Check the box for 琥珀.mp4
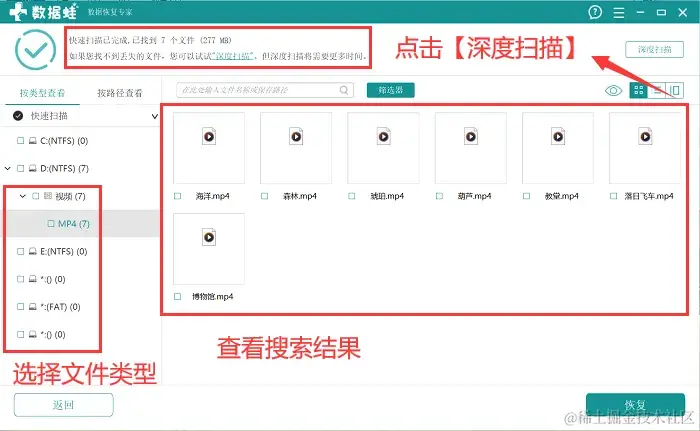 coord(352,196)
